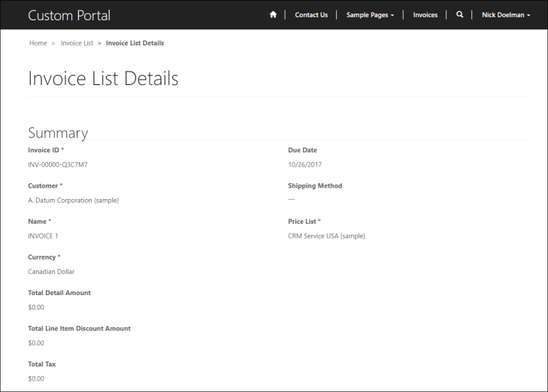Image resolution: width=548 pixels, height=392 pixels.
Task: Open search via magnifying glass icon
Action: 459,15
